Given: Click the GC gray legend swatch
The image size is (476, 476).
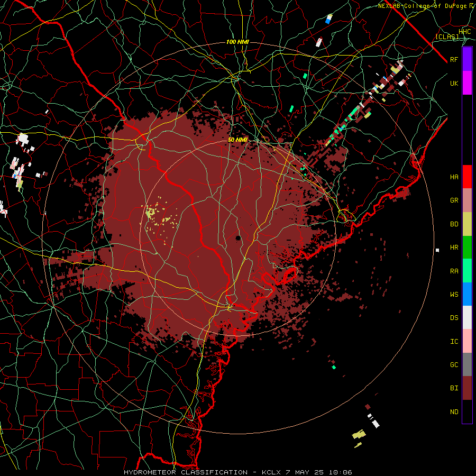Looking at the screenshot, I should click(x=467, y=364).
